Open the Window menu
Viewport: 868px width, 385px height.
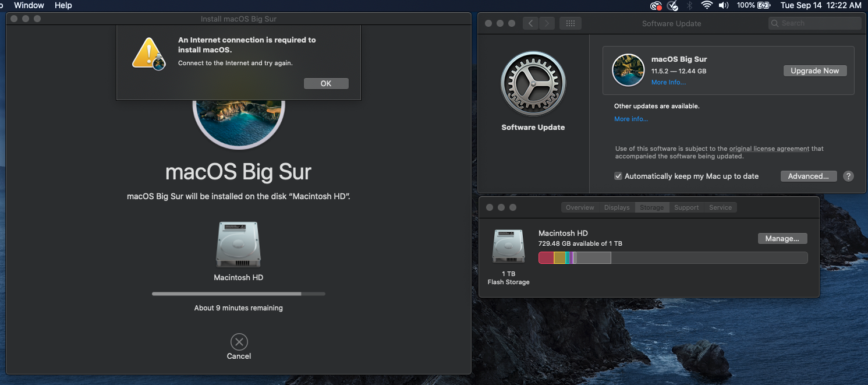tap(29, 5)
